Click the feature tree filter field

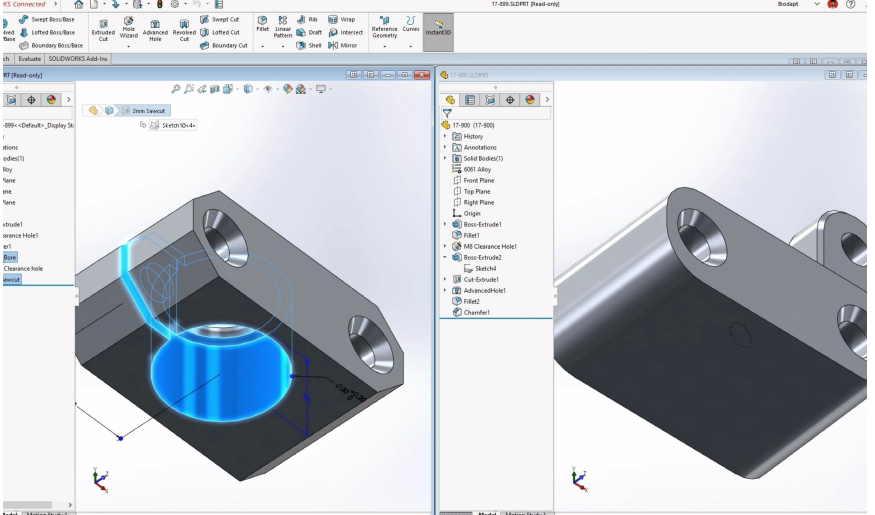pyautogui.click(x=502, y=114)
